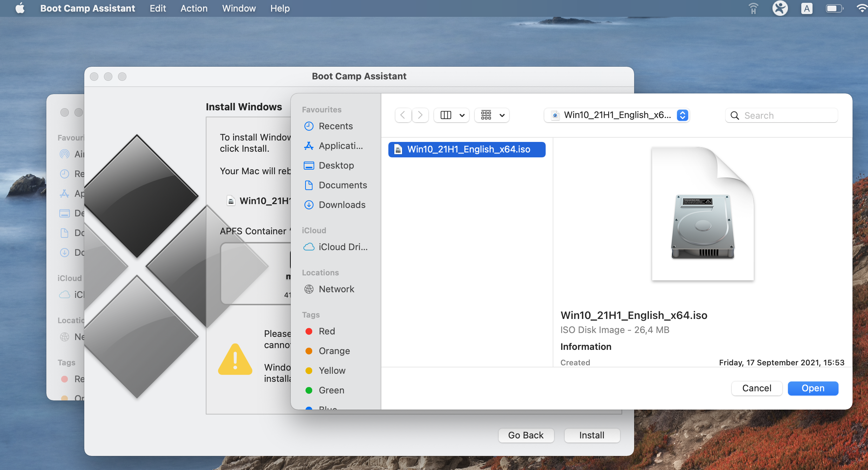Select Win10_21H1_English_x64.iso file row
The height and width of the screenshot is (470, 868).
point(467,150)
